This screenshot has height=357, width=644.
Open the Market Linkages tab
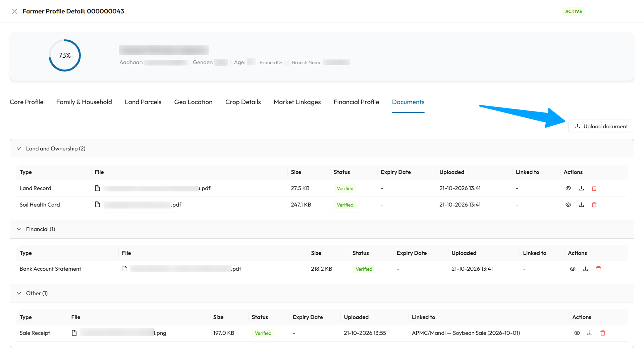[297, 102]
